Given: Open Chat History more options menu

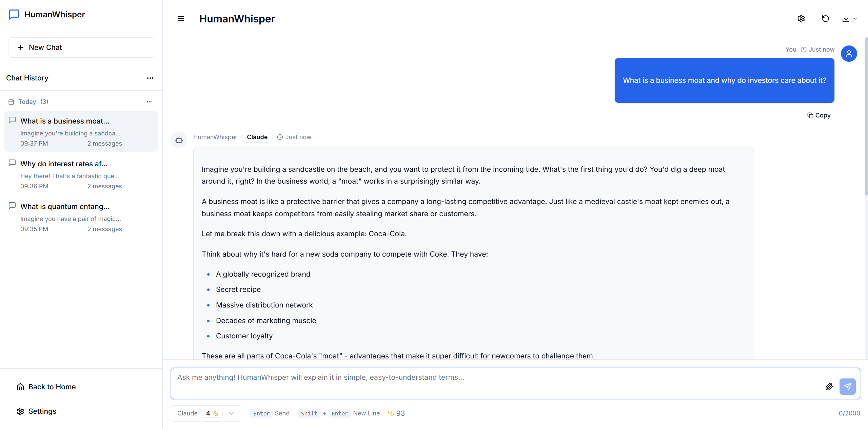Looking at the screenshot, I should (150, 78).
